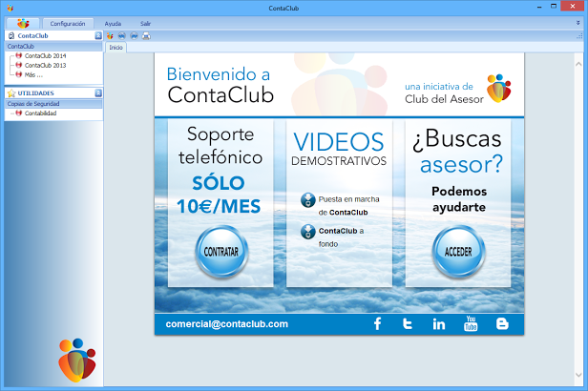
Task: Click the Salir menu item
Action: click(145, 24)
